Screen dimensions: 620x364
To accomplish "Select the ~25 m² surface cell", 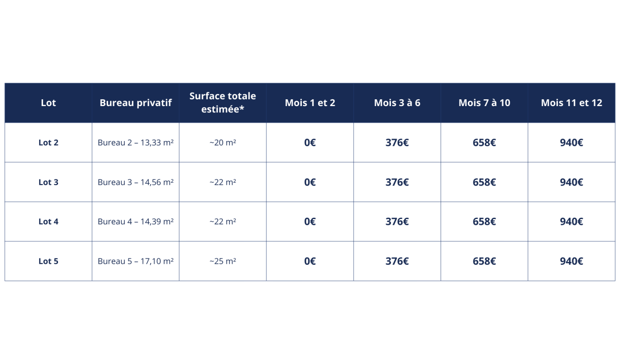I will [x=222, y=261].
